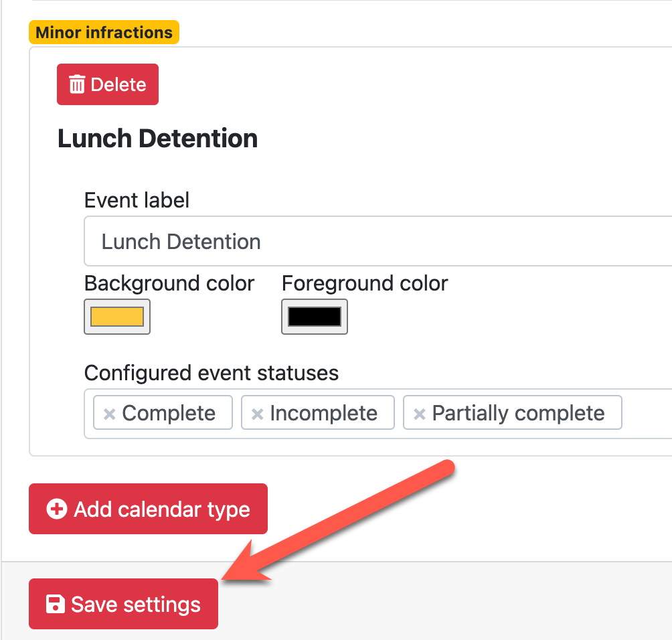The image size is (672, 640).
Task: Click the Add calendar type button text
Action: [x=162, y=509]
